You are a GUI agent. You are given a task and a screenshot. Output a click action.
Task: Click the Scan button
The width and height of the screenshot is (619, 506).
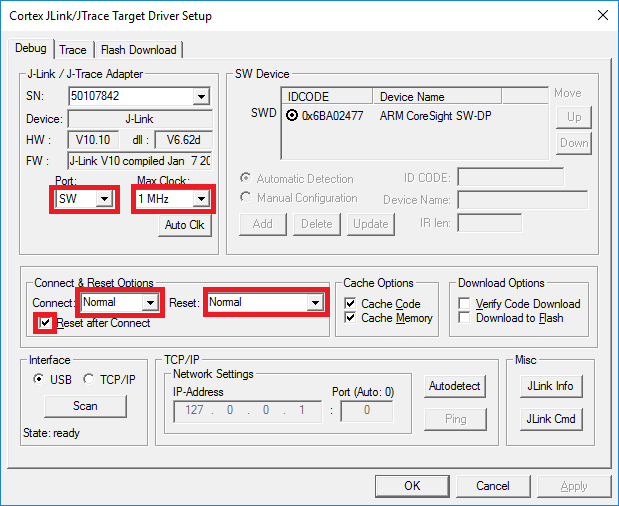point(85,406)
